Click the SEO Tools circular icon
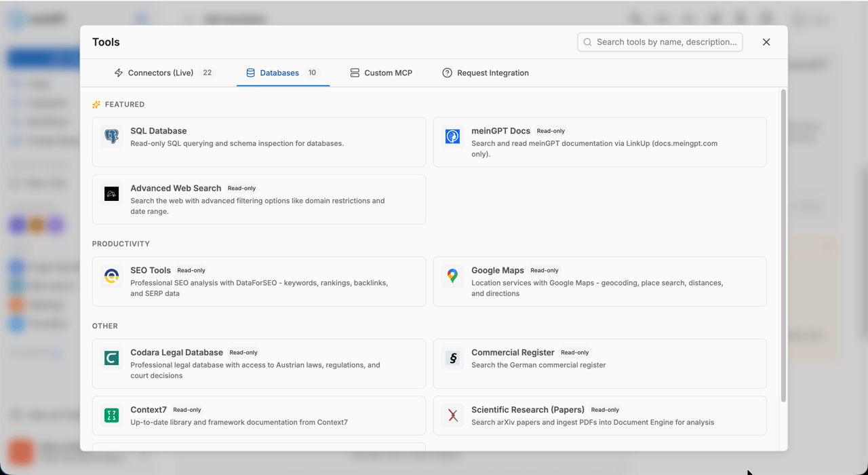The height and width of the screenshot is (475, 868). pyautogui.click(x=112, y=275)
